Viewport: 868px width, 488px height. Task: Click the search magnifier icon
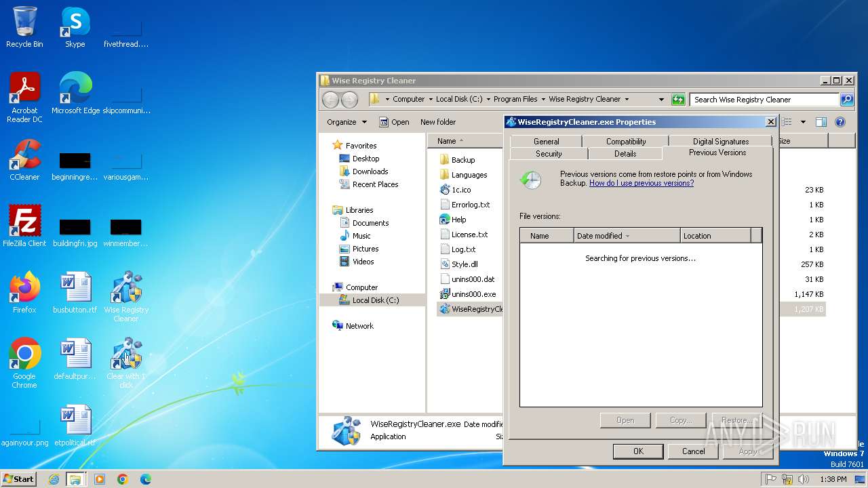point(847,100)
